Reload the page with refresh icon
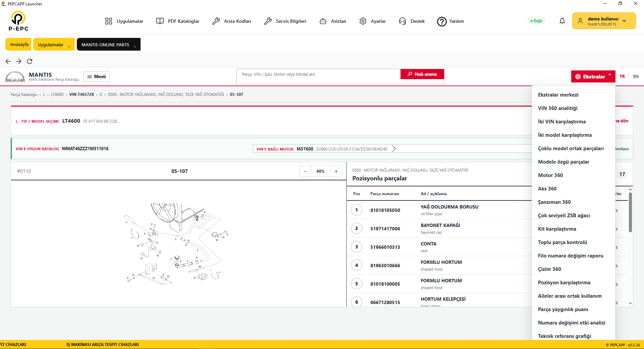The width and height of the screenshot is (644, 349). tap(30, 61)
